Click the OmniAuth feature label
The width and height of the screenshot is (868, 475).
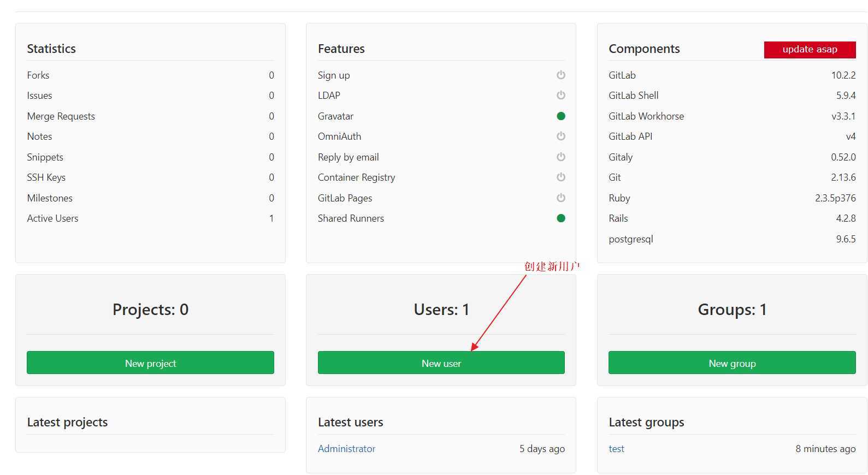[x=339, y=136]
